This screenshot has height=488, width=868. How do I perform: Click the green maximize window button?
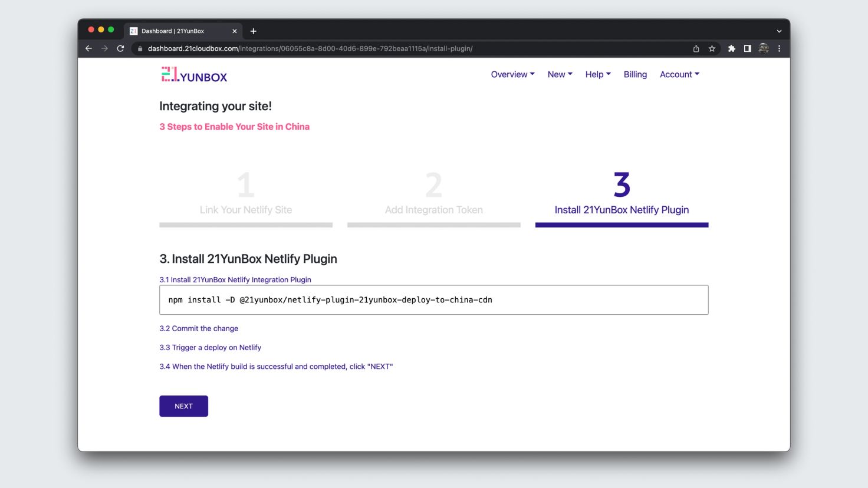(x=111, y=29)
